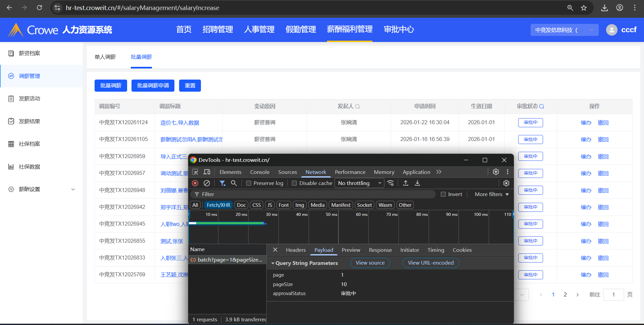Click the DevTools network filter funnel icon
Image resolution: width=644 pixels, height=325 pixels.
click(x=222, y=183)
